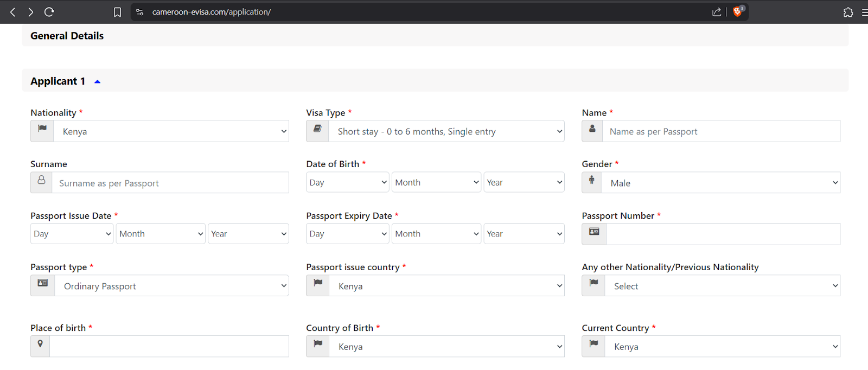
Task: Click the browser back arrow
Action: click(12, 12)
